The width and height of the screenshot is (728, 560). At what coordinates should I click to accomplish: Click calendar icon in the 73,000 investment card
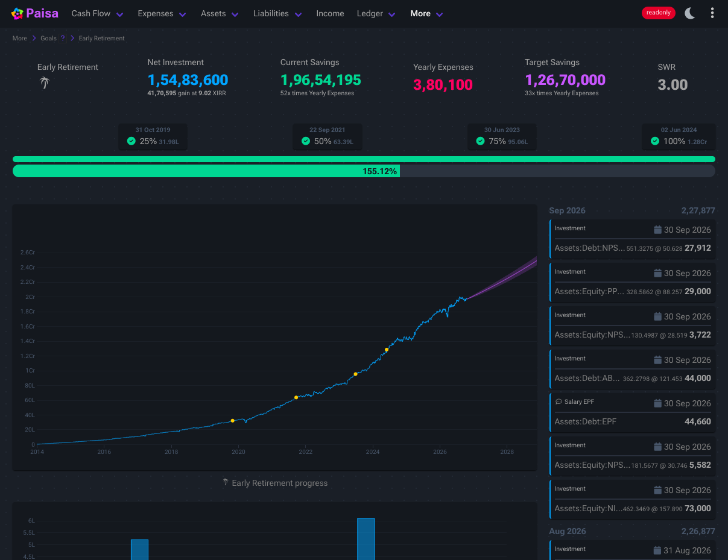657,490
